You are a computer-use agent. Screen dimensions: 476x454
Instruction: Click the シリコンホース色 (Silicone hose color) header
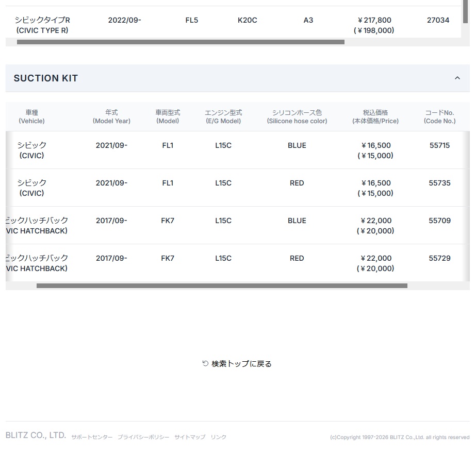297,117
